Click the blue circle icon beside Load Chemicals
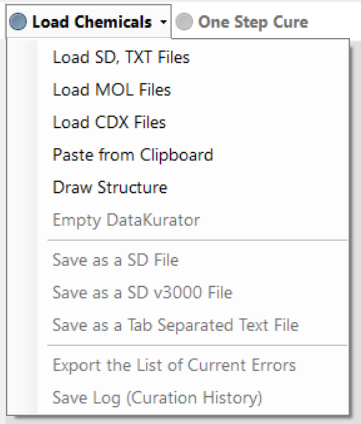The image size is (361, 424). [x=18, y=22]
